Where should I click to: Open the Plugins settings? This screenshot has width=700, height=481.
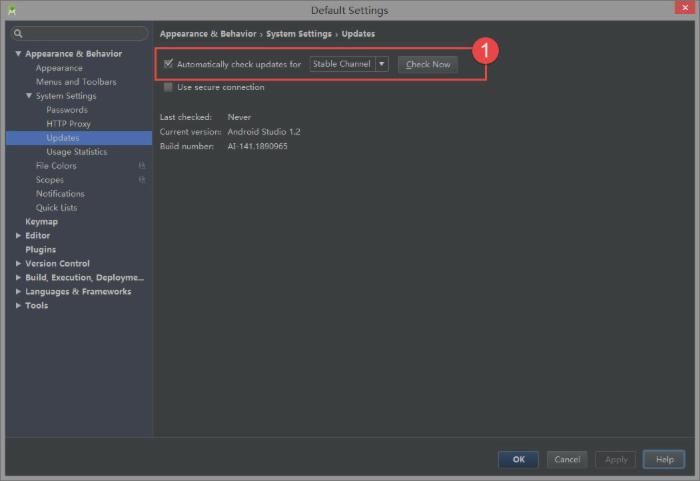point(41,249)
